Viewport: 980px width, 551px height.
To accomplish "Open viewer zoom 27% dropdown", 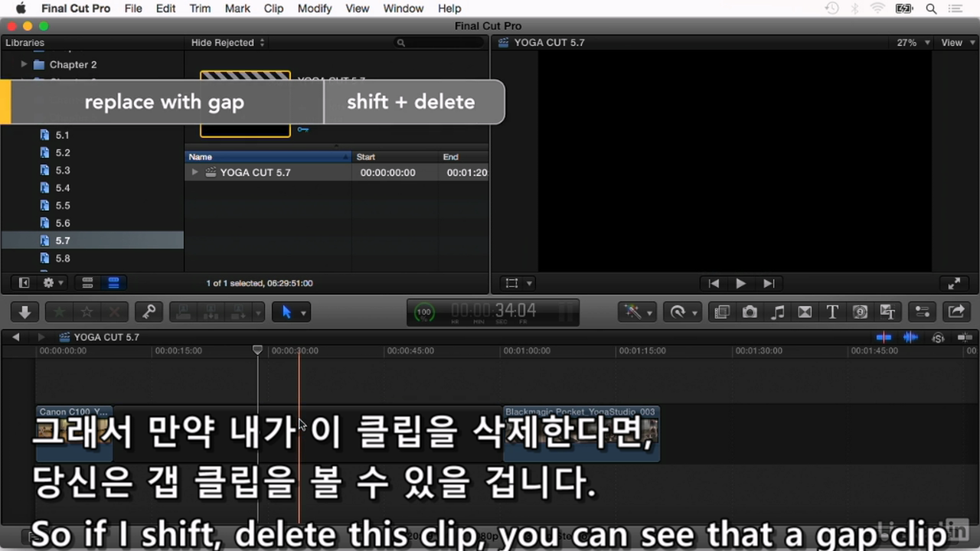I will [913, 43].
